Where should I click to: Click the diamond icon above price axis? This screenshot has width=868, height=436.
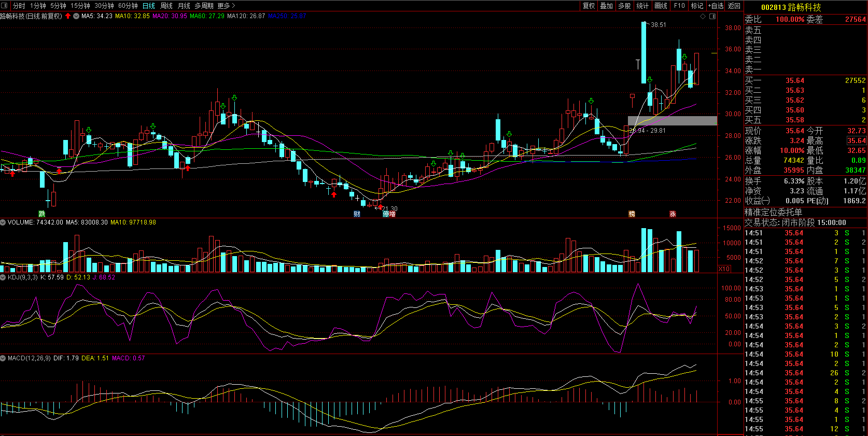coord(703,16)
